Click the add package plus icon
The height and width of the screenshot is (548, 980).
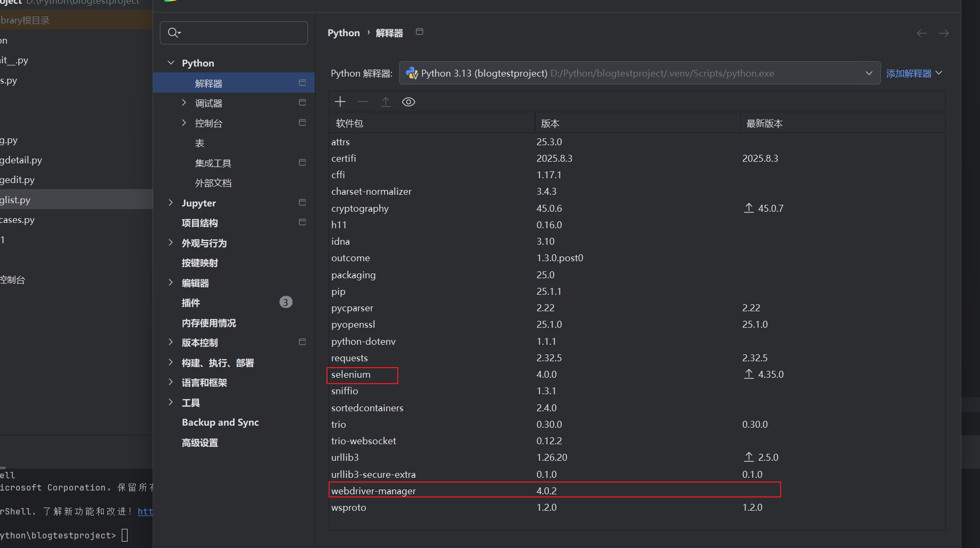tap(340, 102)
